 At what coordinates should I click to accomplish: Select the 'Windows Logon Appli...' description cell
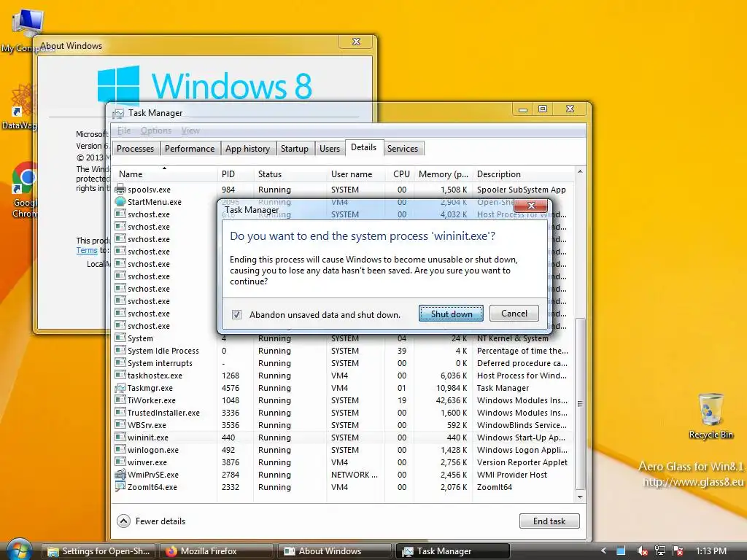click(x=522, y=450)
